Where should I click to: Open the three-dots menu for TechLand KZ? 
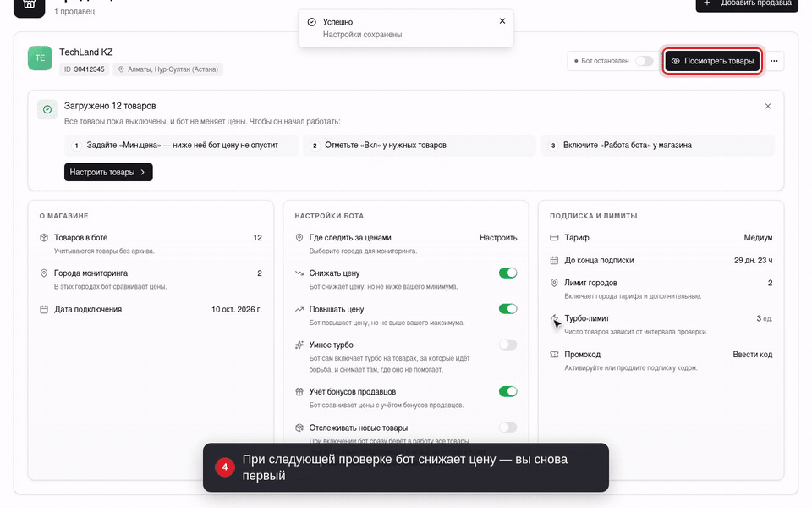pyautogui.click(x=774, y=61)
